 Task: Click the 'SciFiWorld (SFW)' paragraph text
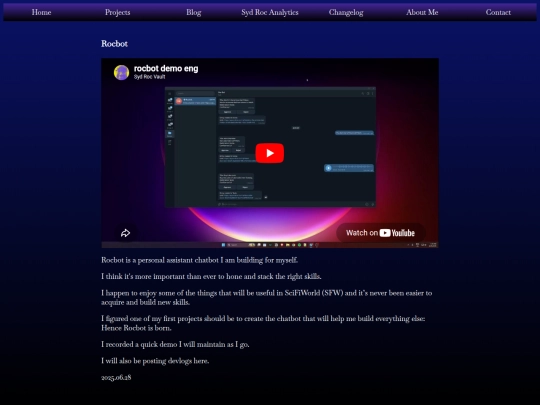pyautogui.click(x=267, y=298)
